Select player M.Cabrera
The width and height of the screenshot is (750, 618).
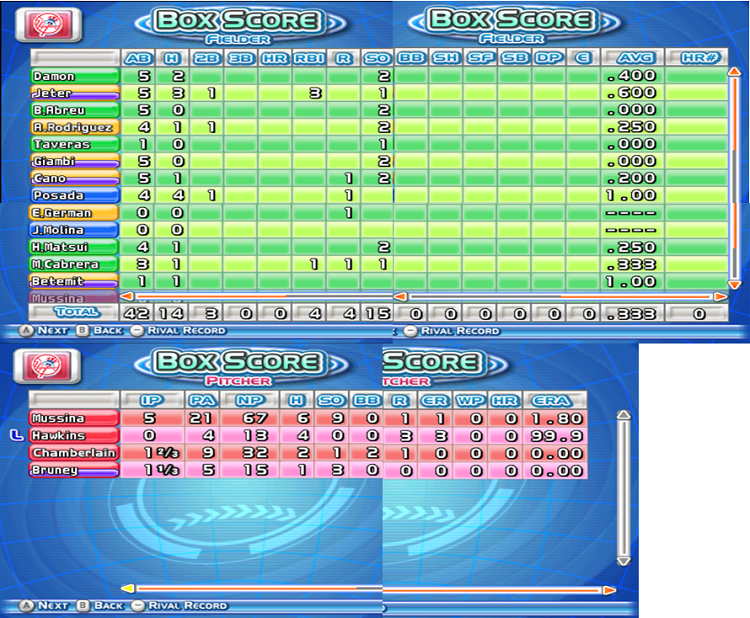click(74, 264)
